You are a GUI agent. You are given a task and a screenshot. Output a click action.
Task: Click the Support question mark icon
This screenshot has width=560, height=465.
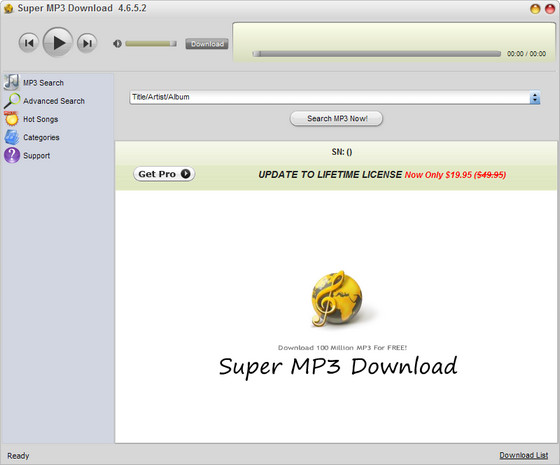pyautogui.click(x=12, y=155)
